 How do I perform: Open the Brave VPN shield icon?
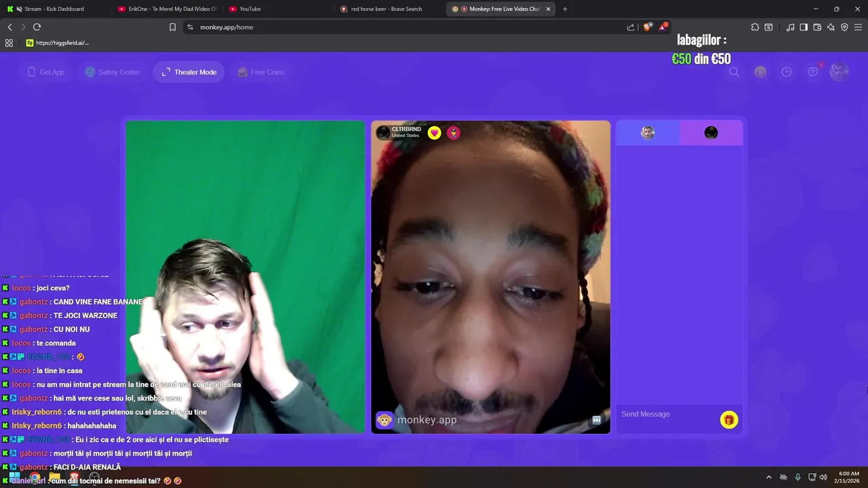pyautogui.click(x=844, y=27)
